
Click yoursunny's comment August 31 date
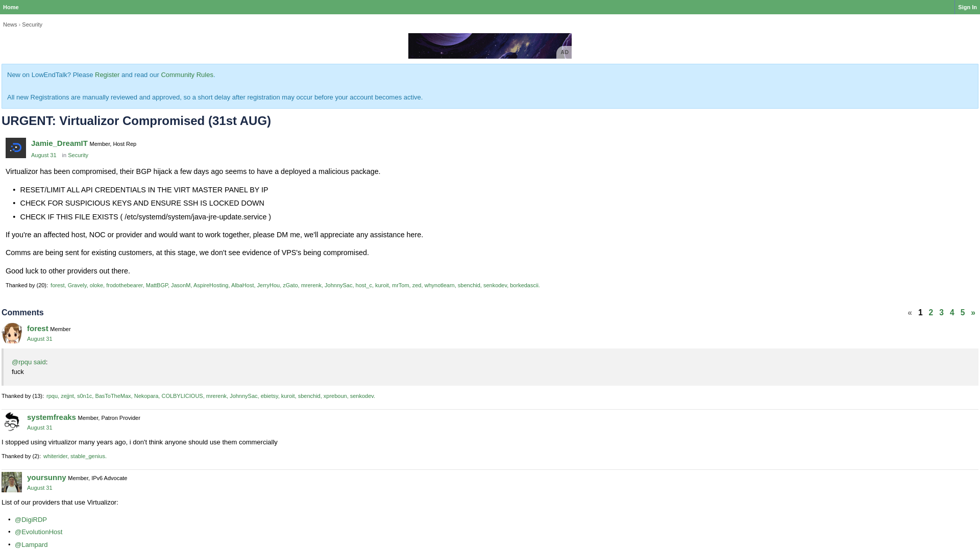point(40,488)
